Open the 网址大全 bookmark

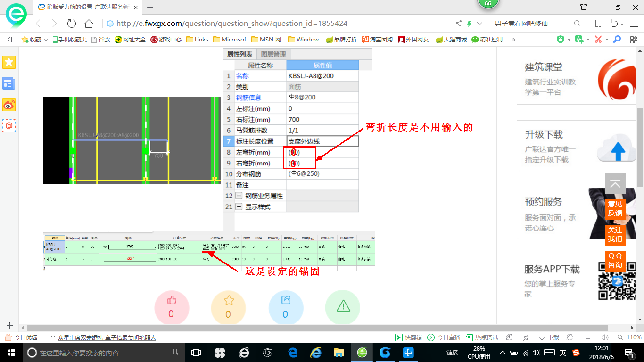(x=131, y=40)
